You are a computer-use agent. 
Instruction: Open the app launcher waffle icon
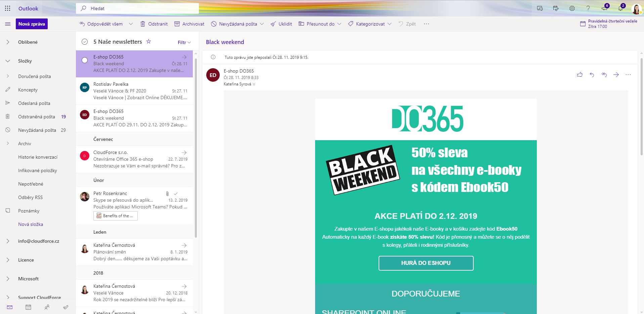pyautogui.click(x=7, y=8)
